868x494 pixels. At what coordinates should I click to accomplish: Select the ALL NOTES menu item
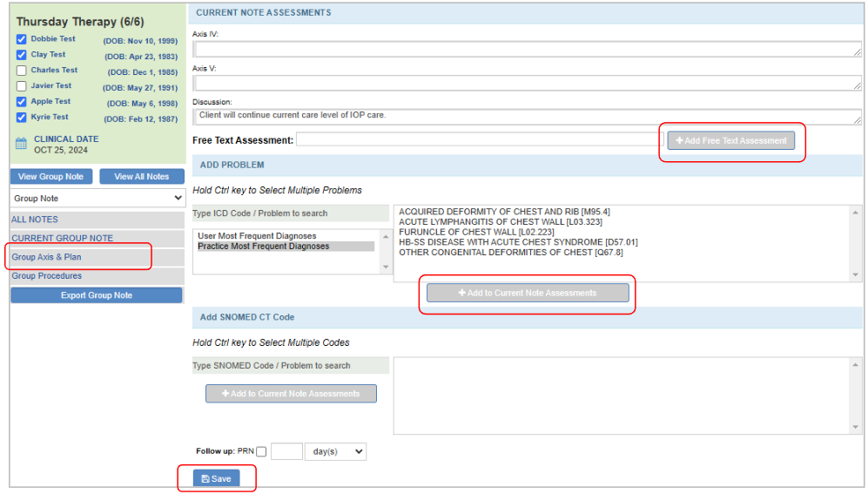tap(35, 220)
